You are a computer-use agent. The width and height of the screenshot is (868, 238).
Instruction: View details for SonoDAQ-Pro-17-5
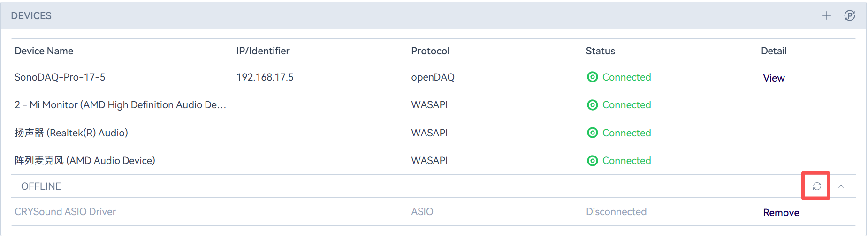(x=774, y=78)
